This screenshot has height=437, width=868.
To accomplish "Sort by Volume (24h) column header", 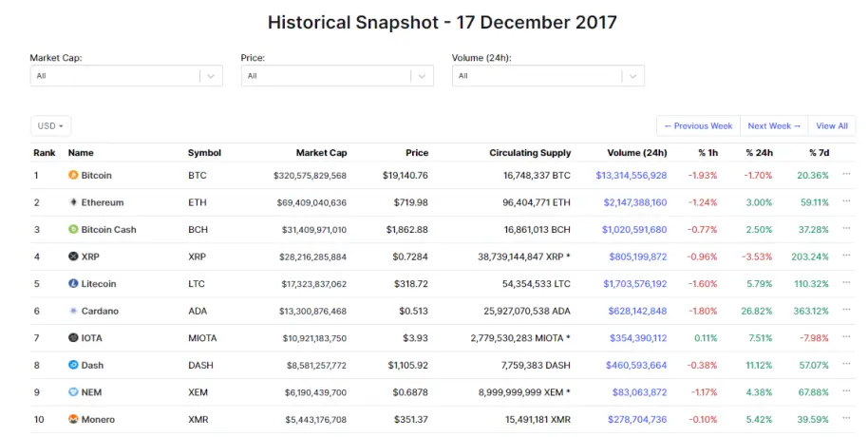I will click(x=637, y=153).
